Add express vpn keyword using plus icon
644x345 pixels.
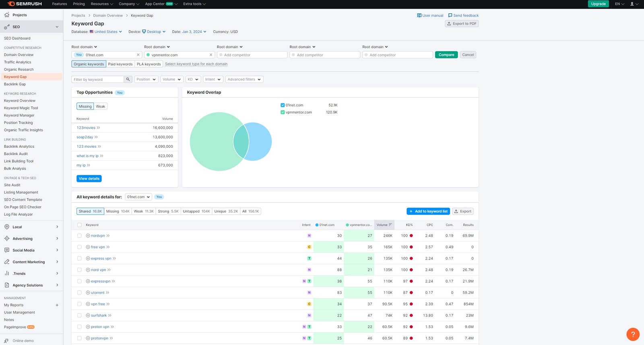coord(88,258)
